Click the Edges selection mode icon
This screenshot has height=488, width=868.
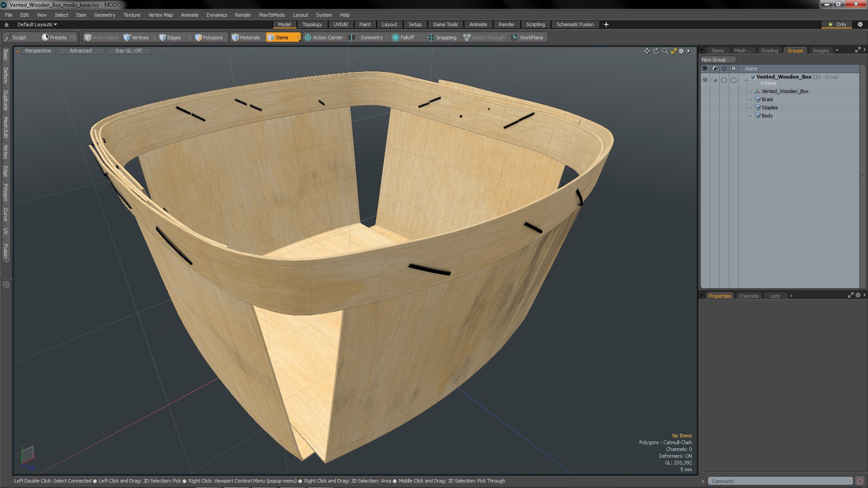pyautogui.click(x=164, y=38)
